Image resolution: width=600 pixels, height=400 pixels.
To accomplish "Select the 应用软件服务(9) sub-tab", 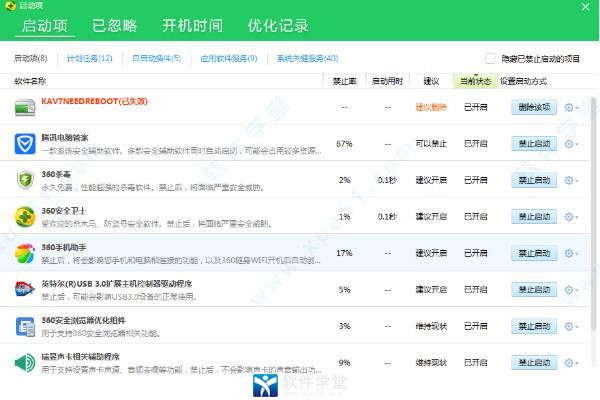I will tap(229, 58).
